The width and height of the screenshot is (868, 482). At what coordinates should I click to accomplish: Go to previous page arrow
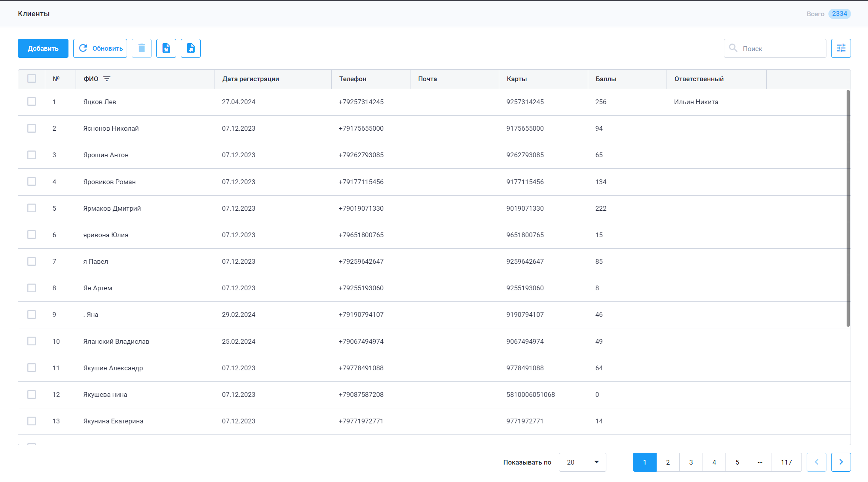(x=817, y=462)
